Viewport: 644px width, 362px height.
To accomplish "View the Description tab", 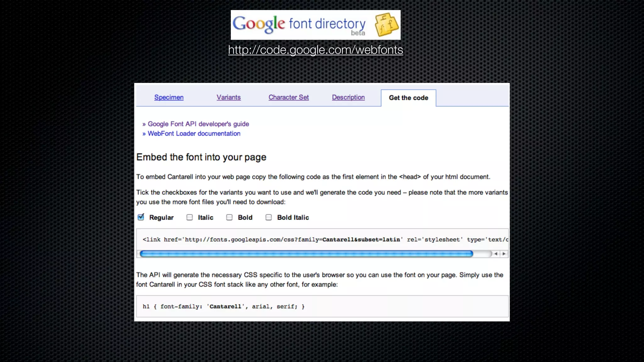I will point(348,97).
